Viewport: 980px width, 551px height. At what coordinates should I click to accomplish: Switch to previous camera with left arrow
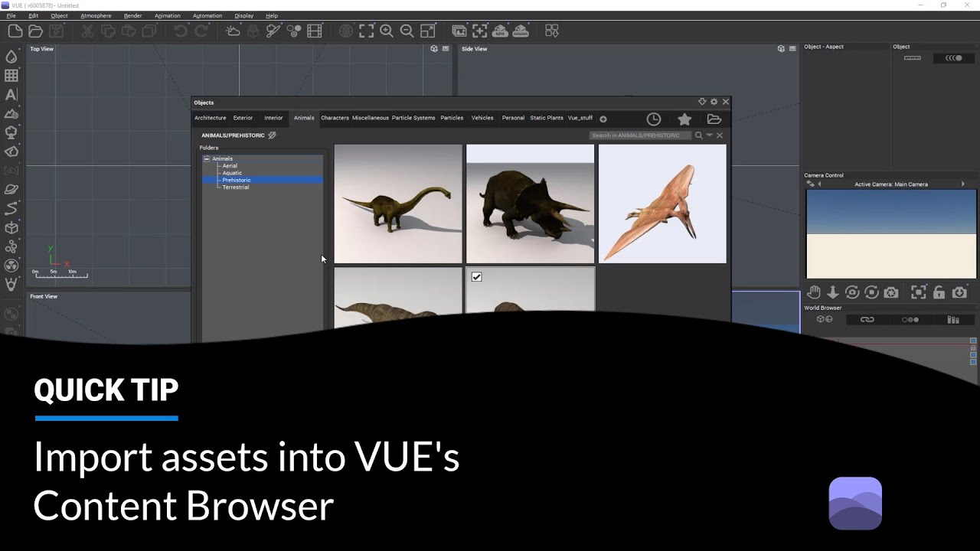(819, 184)
